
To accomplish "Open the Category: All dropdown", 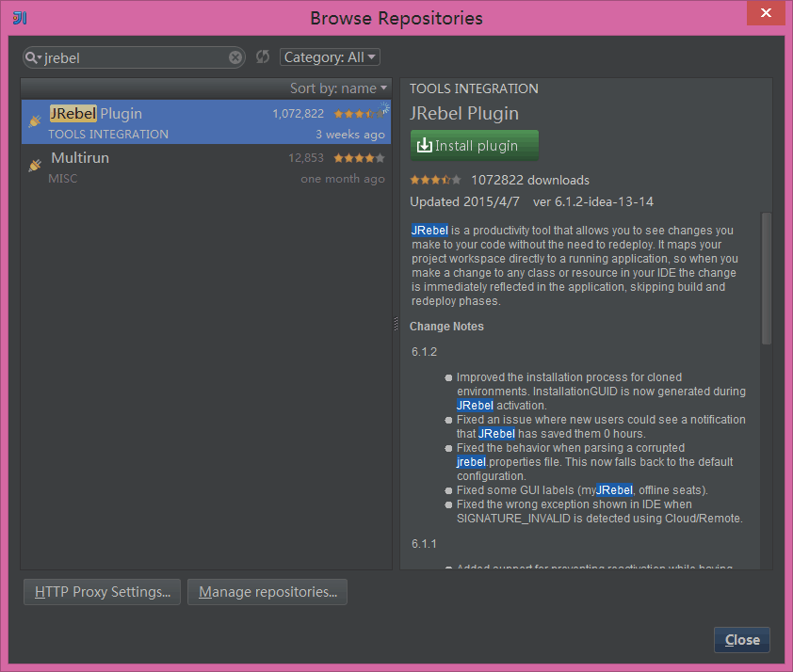I will click(x=330, y=57).
